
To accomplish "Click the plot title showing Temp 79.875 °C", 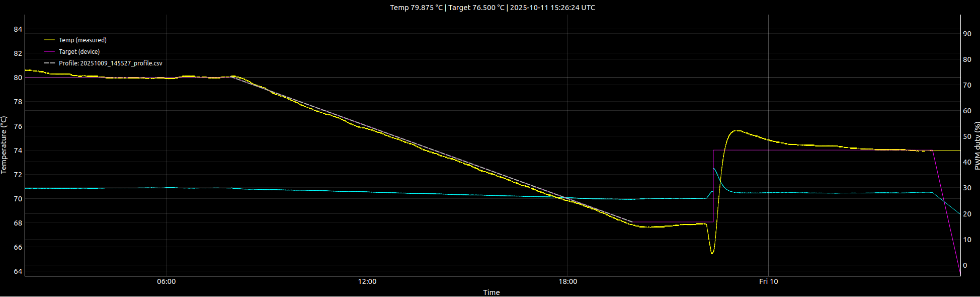I will 492,8.
